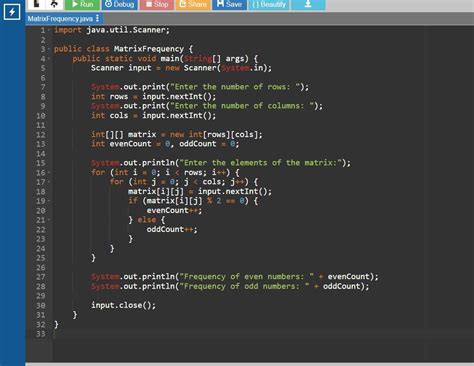Screen dimensions: 474x366
Task: Click the lightning bolt logo icon
Action: click(12, 12)
